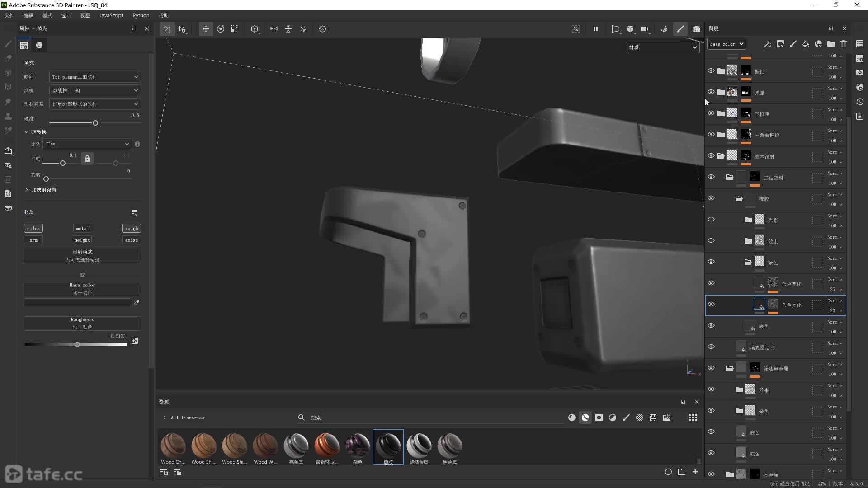Switch assets to grid view
This screenshot has height=488, width=868.
pyautogui.click(x=693, y=418)
